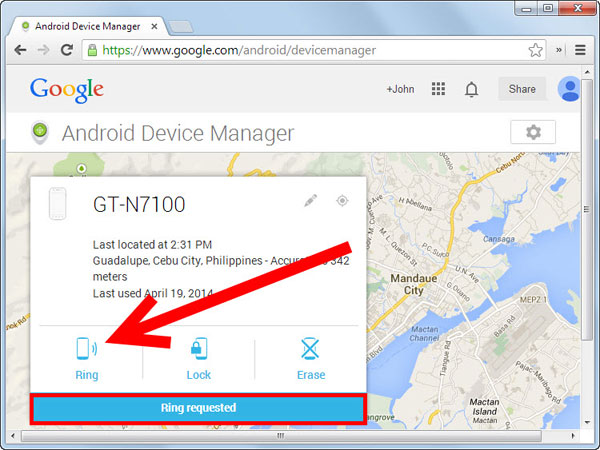The height and width of the screenshot is (450, 600).
Task: Click the Lock text label
Action: point(199,375)
